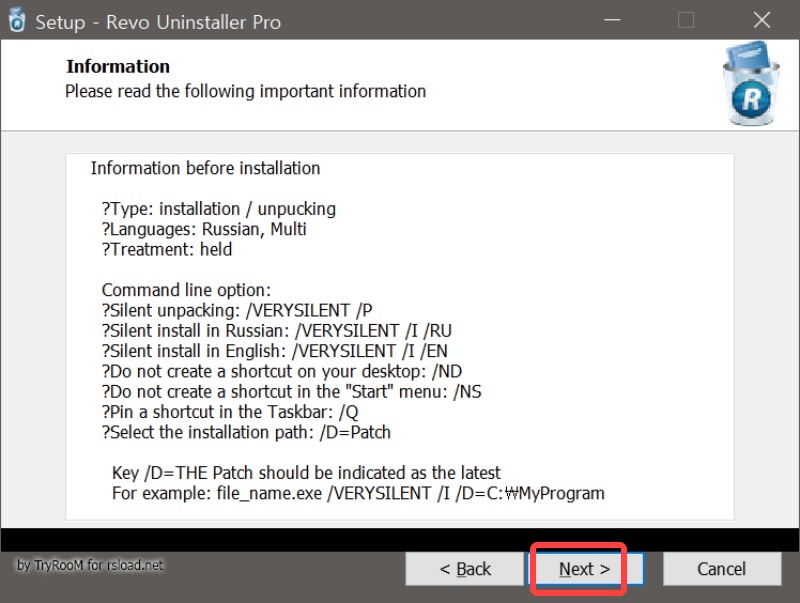Image resolution: width=800 pixels, height=603 pixels.
Task: Minimize the Setup window
Action: (x=612, y=20)
